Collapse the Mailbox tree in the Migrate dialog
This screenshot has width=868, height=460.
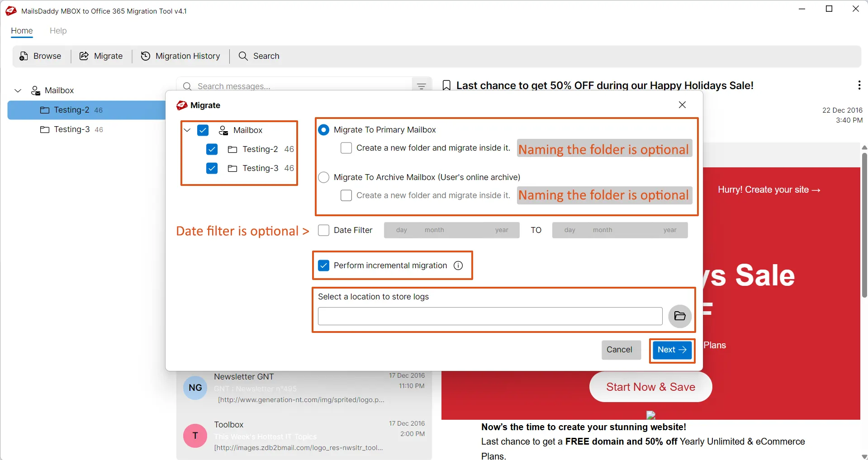187,130
